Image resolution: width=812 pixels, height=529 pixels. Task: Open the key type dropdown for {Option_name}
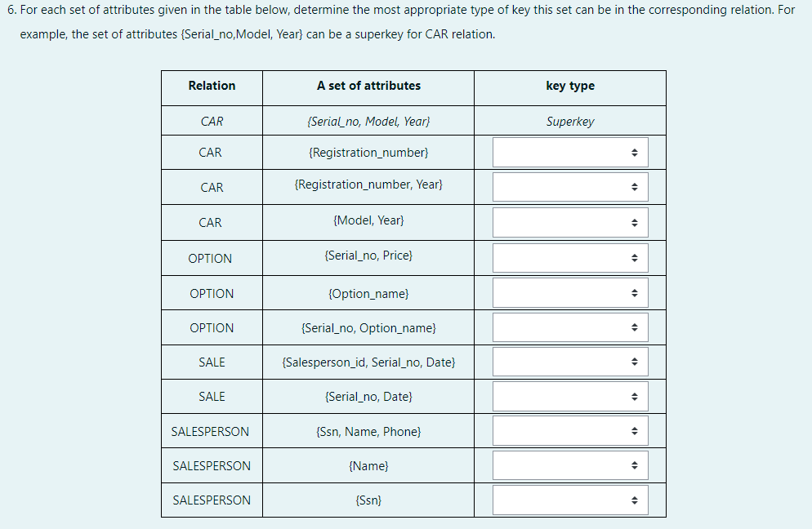pyautogui.click(x=569, y=292)
